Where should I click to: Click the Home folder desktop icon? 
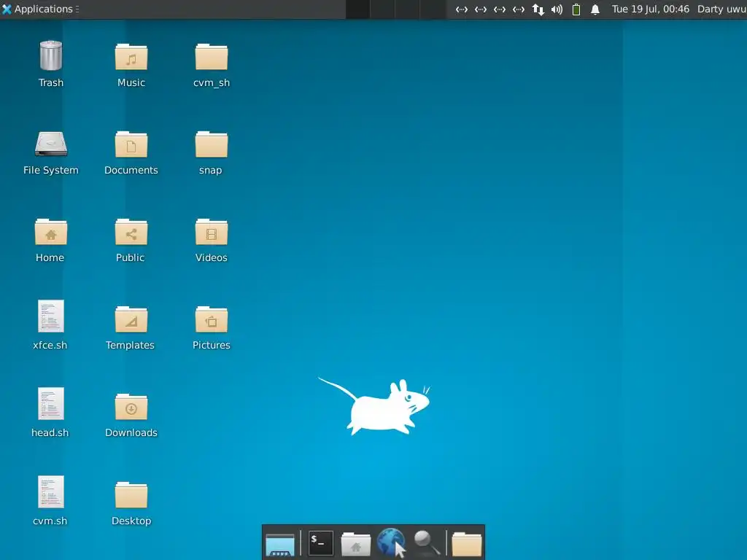pyautogui.click(x=51, y=233)
